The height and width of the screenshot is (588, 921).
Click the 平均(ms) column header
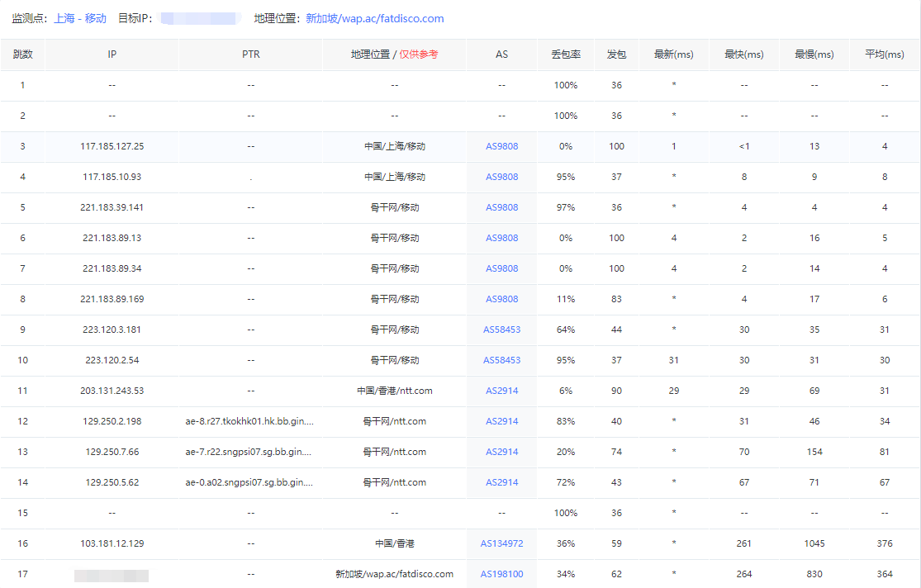[x=885, y=54]
